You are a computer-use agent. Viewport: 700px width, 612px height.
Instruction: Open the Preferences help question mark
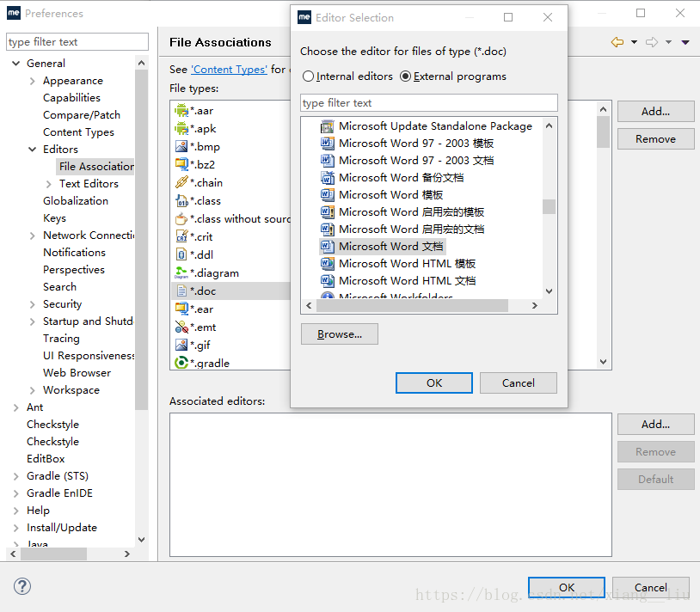(x=21, y=586)
